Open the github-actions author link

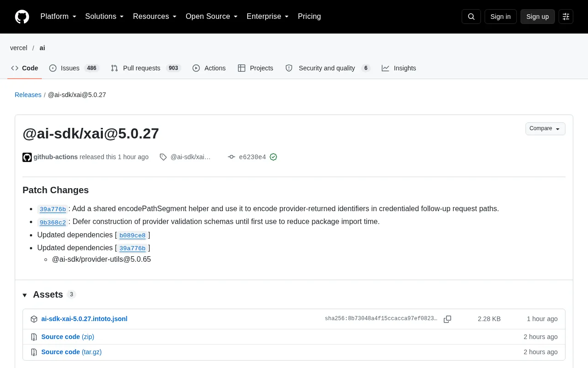56,157
